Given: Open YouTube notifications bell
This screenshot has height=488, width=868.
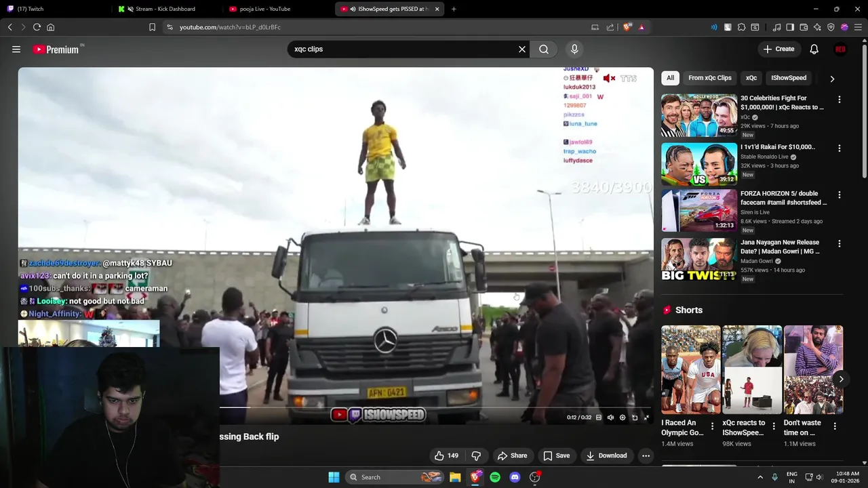Looking at the screenshot, I should [x=814, y=49].
